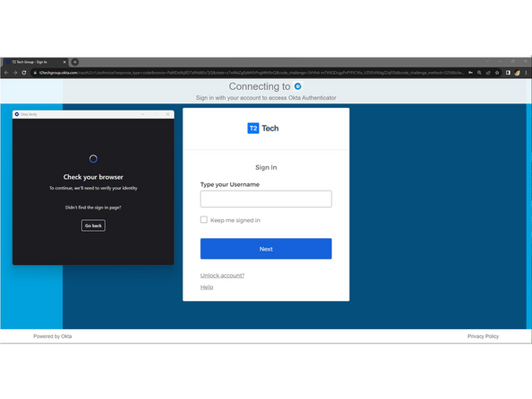Minimize the Okta Verify window
Image resolution: width=532 pixels, height=399 pixels.
143,114
